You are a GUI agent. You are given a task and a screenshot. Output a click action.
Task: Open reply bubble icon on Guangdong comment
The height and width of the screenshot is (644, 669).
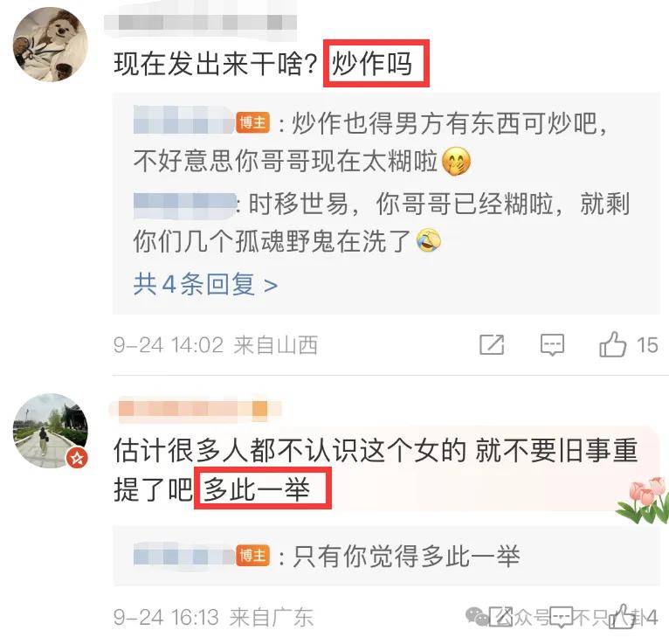click(561, 617)
